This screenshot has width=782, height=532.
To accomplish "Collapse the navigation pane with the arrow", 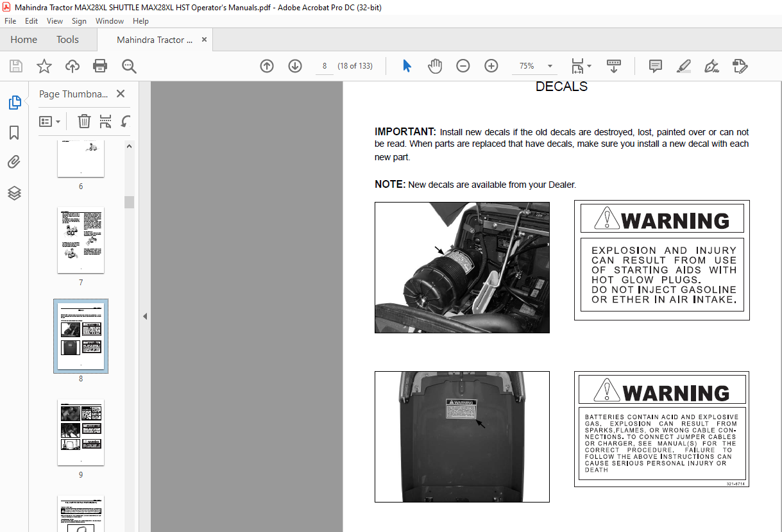I will click(145, 316).
